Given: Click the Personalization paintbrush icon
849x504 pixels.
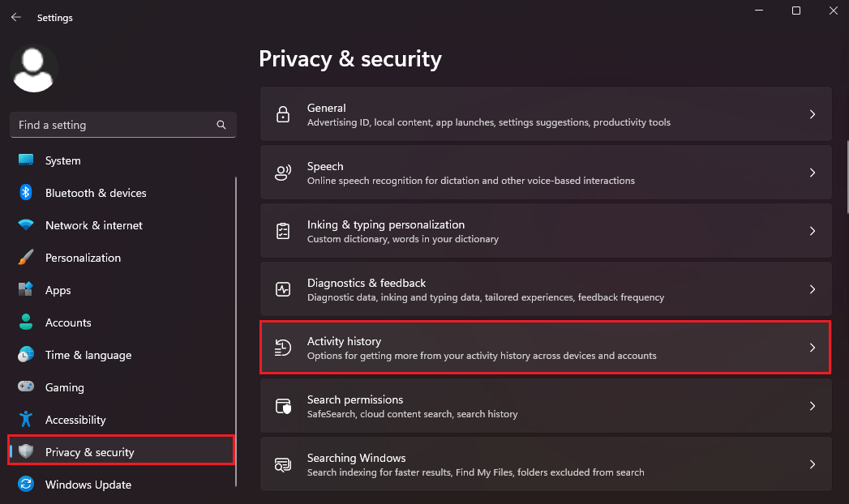Looking at the screenshot, I should [x=25, y=258].
